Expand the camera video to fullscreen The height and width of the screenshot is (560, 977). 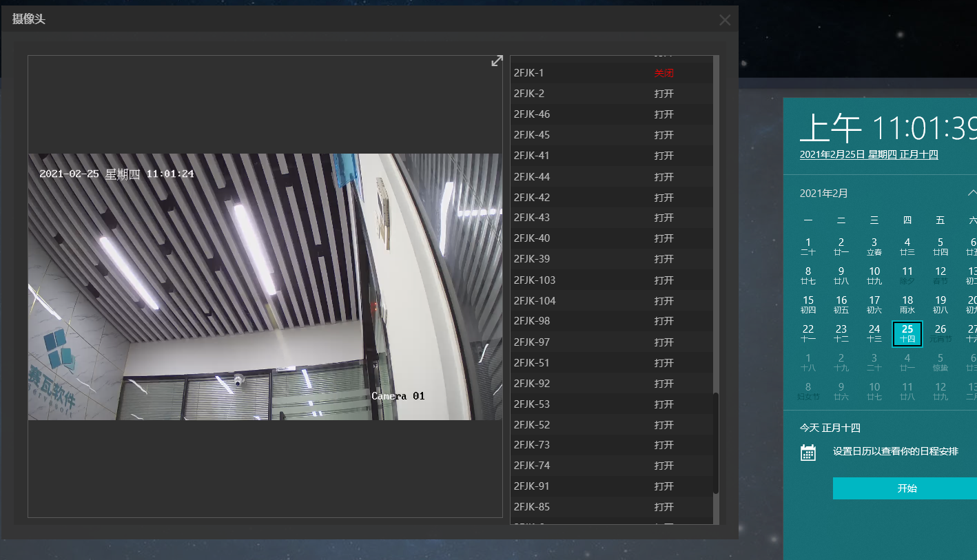coord(496,61)
